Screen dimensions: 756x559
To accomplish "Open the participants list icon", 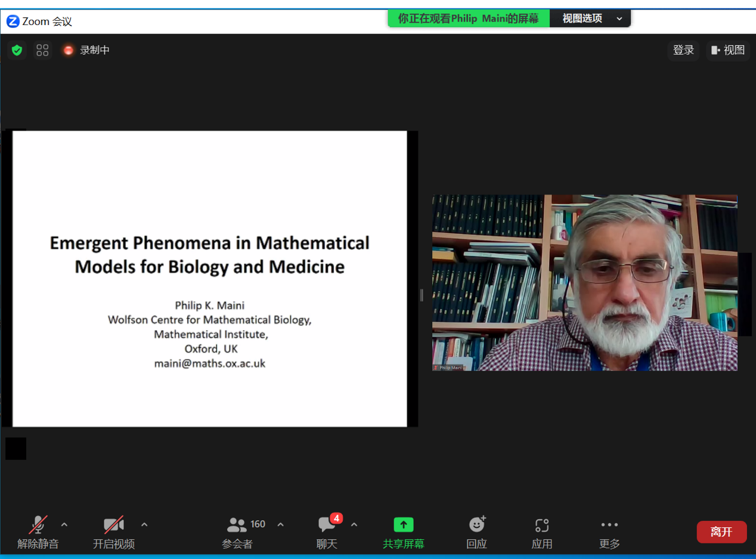I will pos(237,525).
